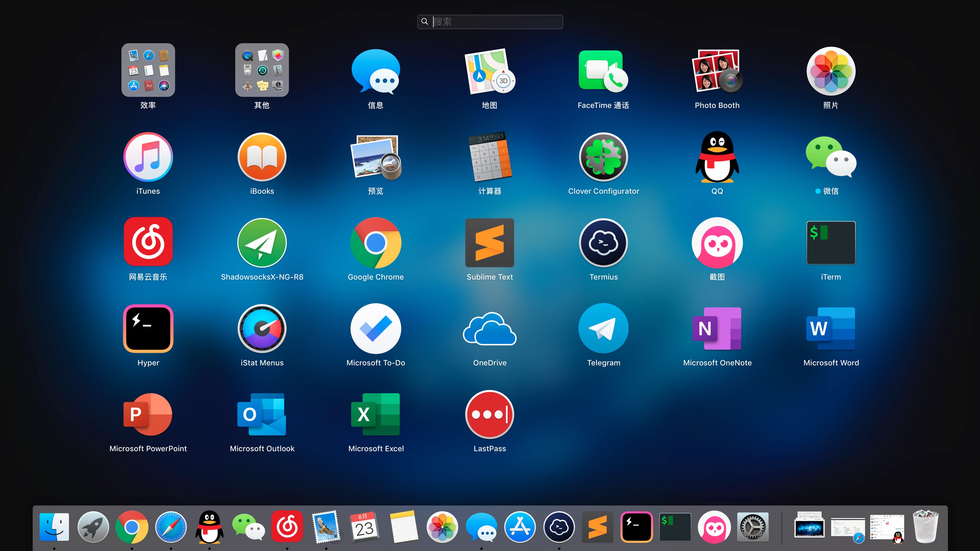Open Photo Booth
The image size is (980, 551).
point(717,71)
